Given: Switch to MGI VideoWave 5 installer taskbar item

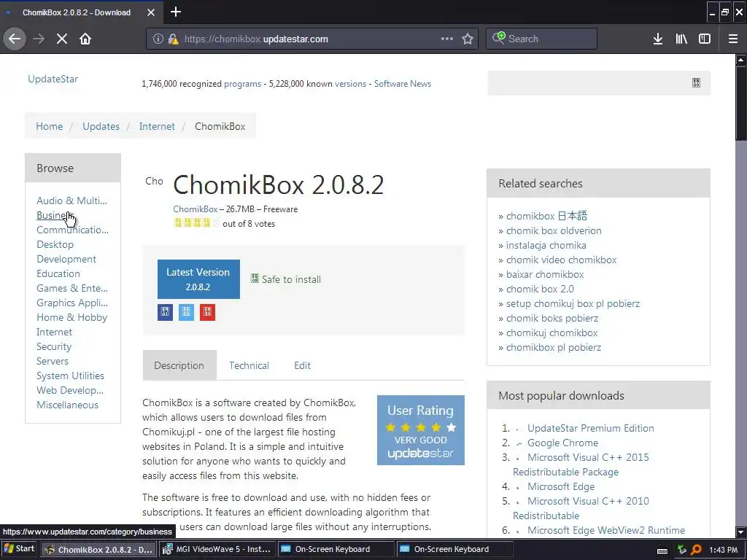Looking at the screenshot, I should [x=218, y=549].
